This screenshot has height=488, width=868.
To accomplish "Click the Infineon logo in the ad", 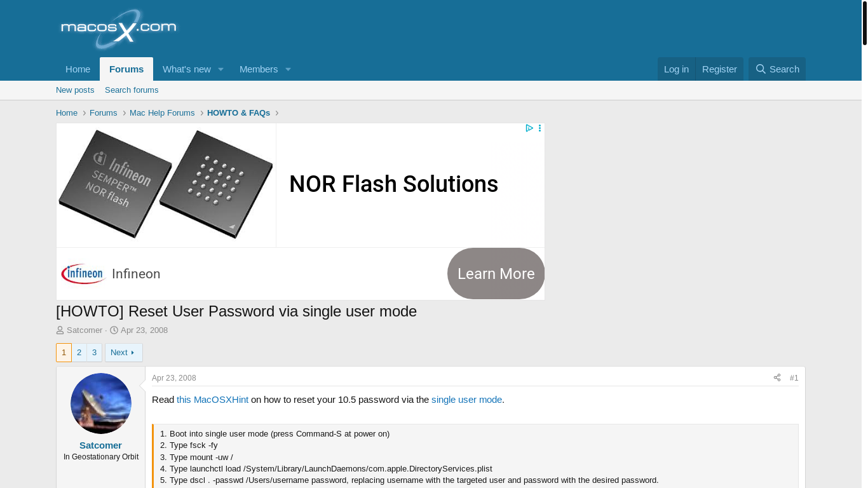I will [83, 274].
